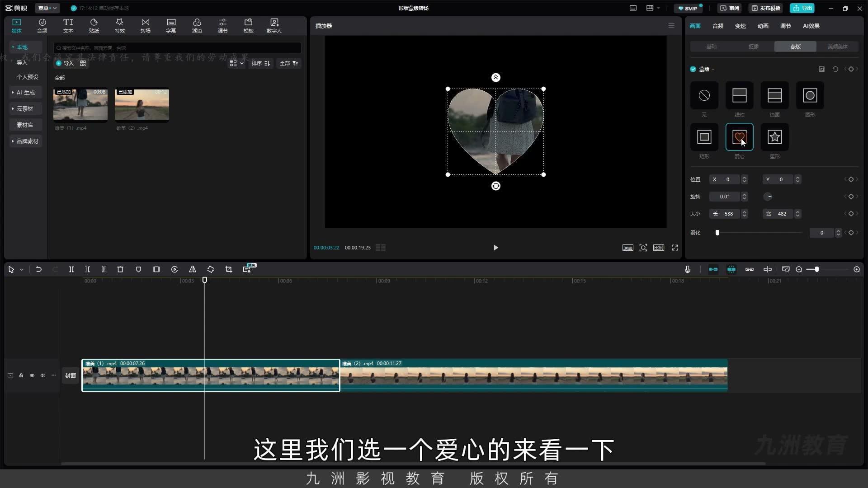Click the 发布模板 publish template button

(x=766, y=8)
